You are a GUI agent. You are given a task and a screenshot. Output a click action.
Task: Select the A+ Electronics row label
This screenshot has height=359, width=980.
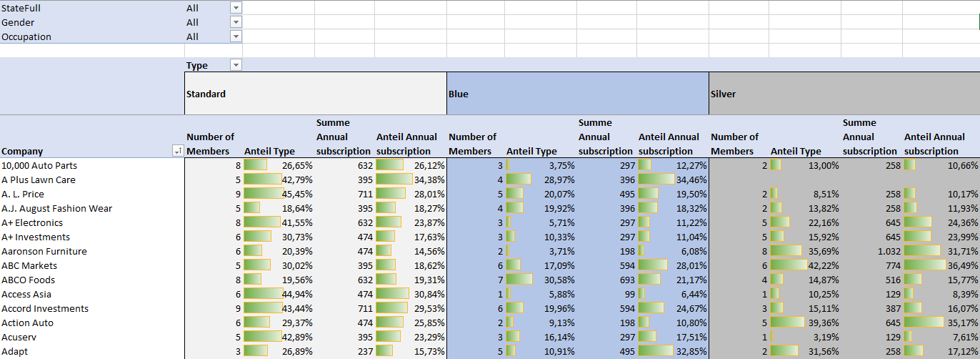tap(92, 222)
